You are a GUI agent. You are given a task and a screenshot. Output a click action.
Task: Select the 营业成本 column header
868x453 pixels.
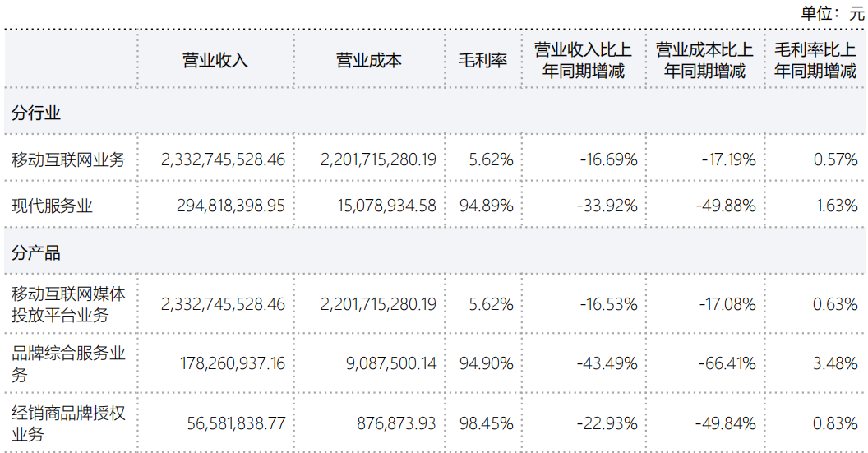[368, 61]
